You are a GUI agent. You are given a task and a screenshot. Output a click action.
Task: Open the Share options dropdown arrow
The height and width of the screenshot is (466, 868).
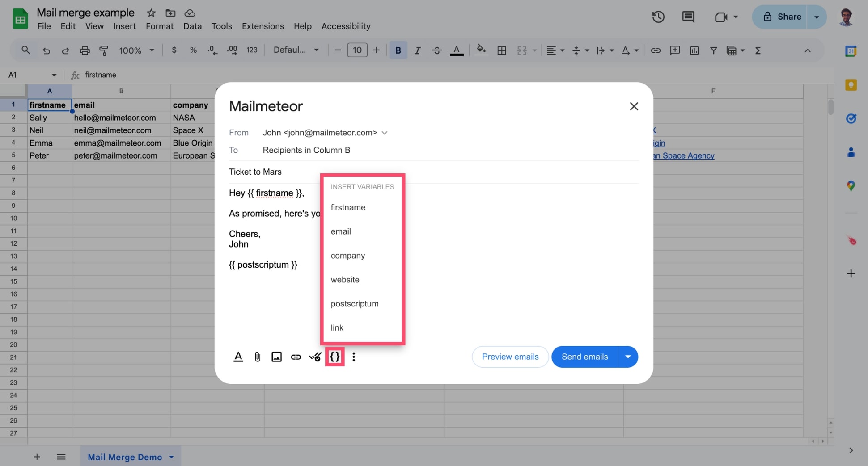coord(817,17)
